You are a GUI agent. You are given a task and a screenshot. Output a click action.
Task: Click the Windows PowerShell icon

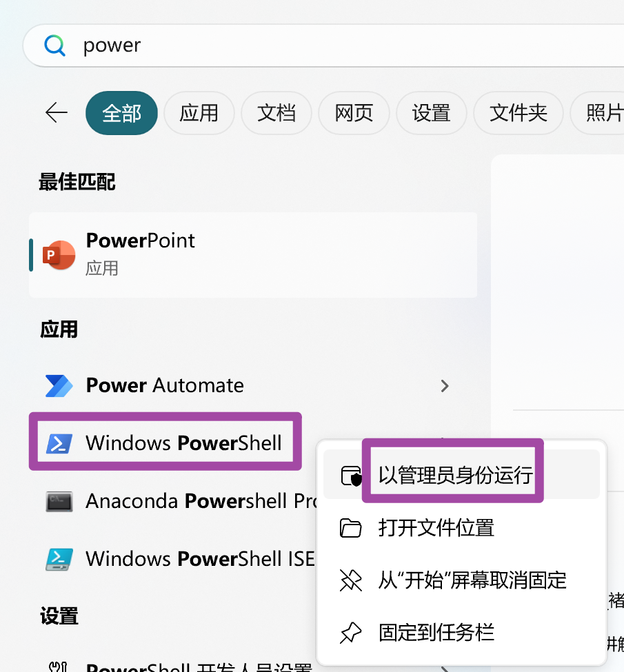click(x=59, y=443)
